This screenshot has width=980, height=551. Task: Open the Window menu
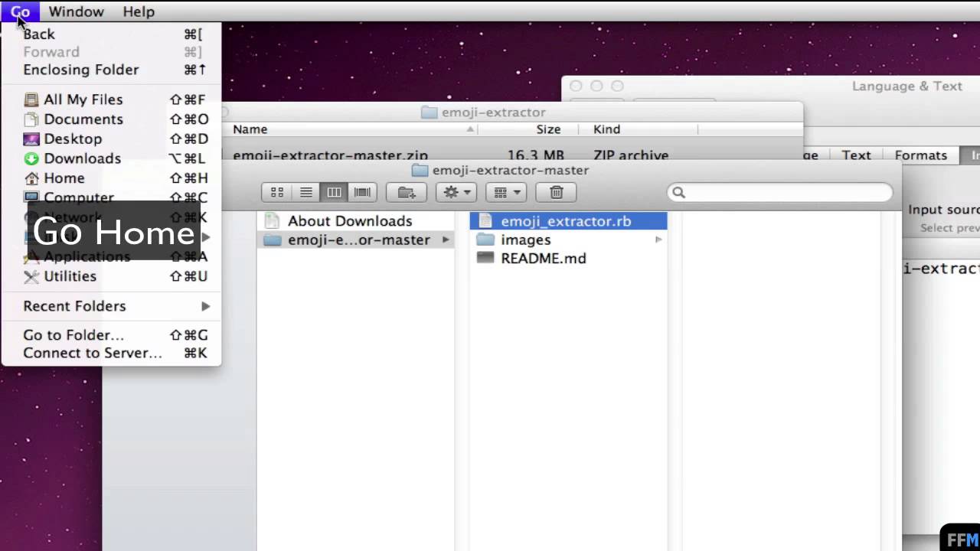(x=76, y=11)
